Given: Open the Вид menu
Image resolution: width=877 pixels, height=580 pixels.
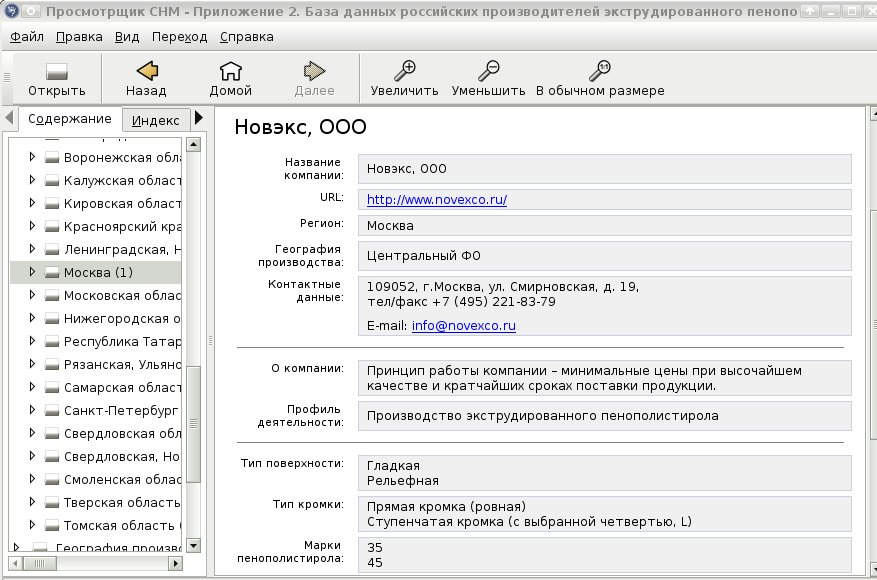Looking at the screenshot, I should coord(127,37).
